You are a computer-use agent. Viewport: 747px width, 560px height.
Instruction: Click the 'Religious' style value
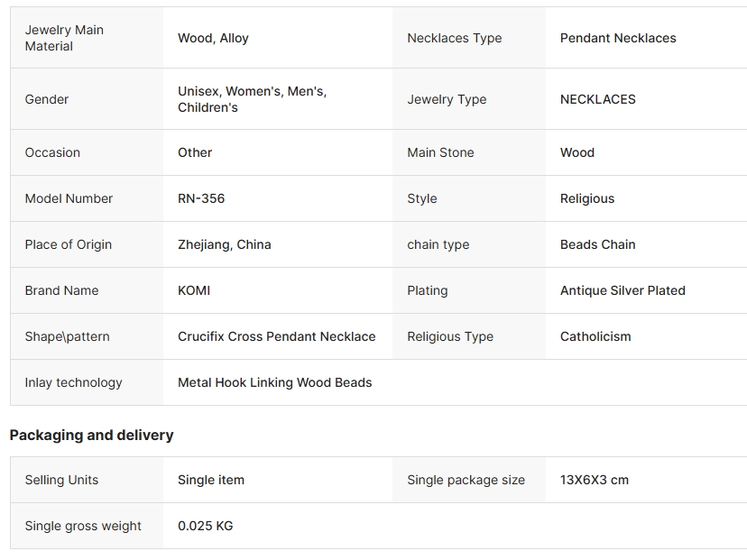coord(587,198)
